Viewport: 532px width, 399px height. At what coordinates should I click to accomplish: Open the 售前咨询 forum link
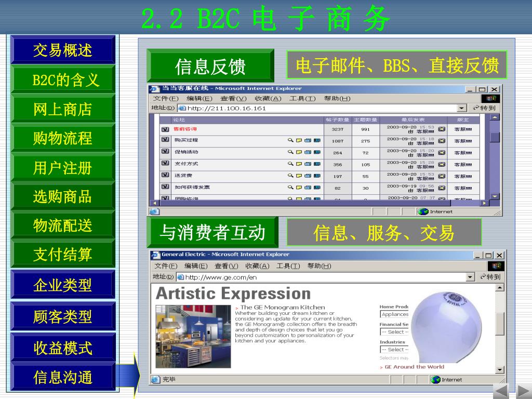pyautogui.click(x=185, y=129)
